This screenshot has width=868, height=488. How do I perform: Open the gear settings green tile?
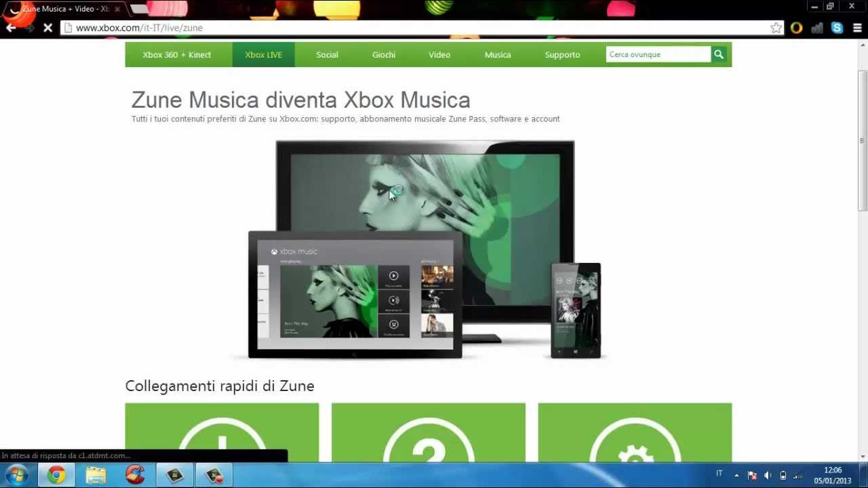point(635,432)
